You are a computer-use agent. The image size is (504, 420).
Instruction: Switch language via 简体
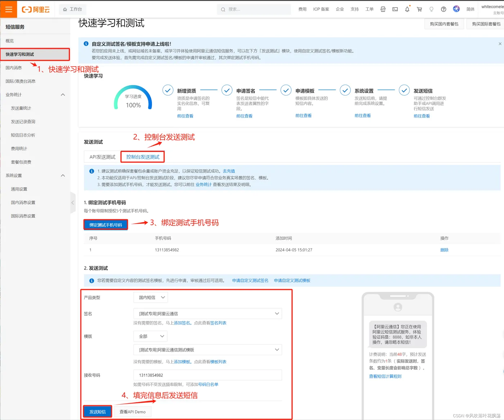[471, 9]
